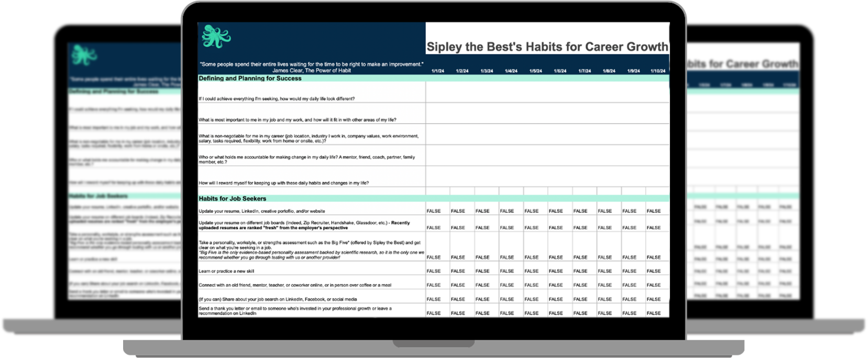Select the habit 'Take a personality, workstyle, or strengths assessment'
Screen dimensions: 868x358
311,250
